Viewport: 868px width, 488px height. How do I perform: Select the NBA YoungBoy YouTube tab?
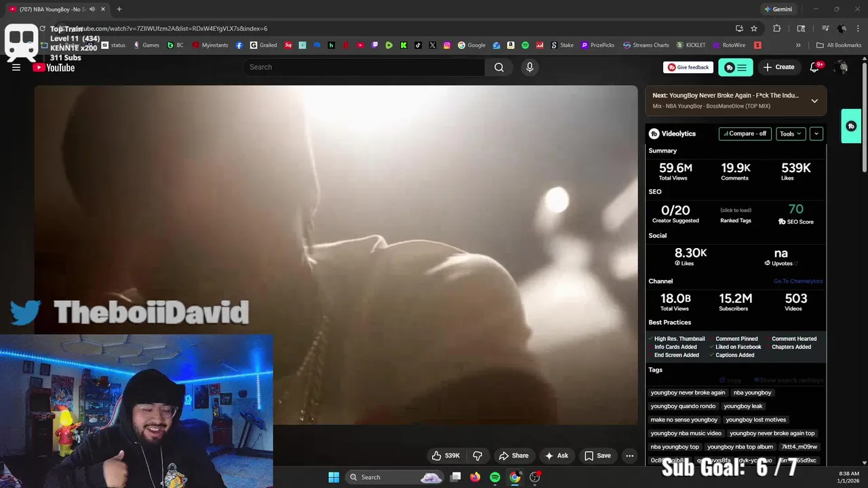tap(57, 9)
